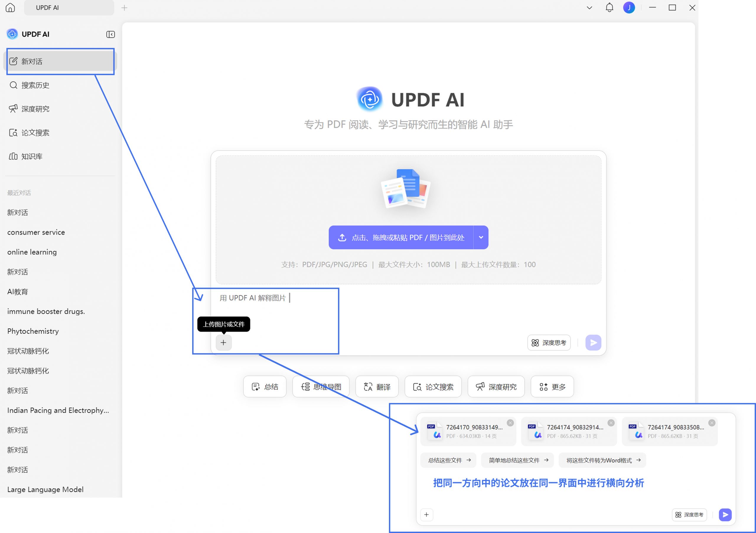Expand the upload button dropdown arrow
756x533 pixels.
pyautogui.click(x=481, y=237)
